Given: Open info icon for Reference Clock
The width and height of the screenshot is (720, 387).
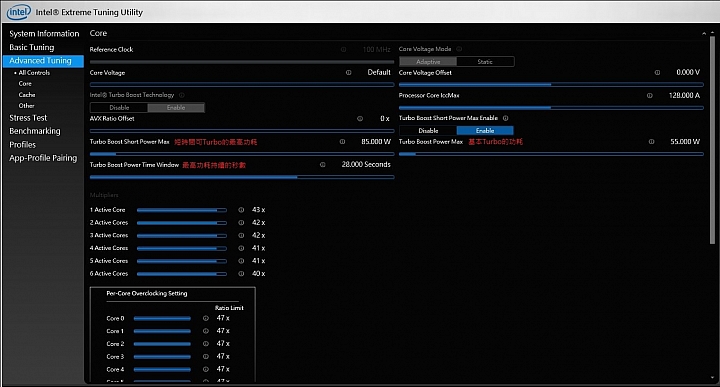Looking at the screenshot, I should tap(343, 49).
